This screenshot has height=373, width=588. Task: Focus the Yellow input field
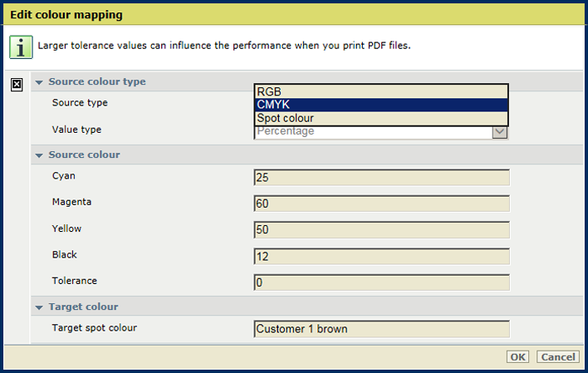point(381,229)
